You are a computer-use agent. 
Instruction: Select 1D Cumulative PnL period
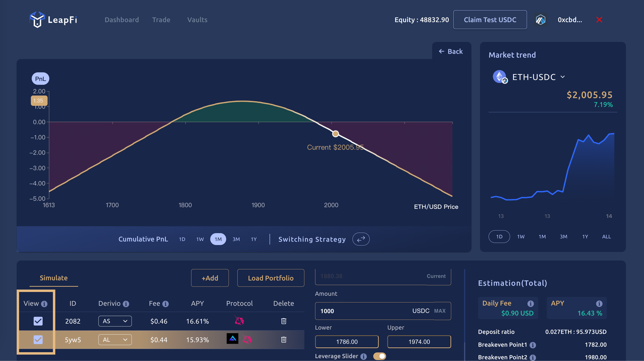tap(182, 239)
